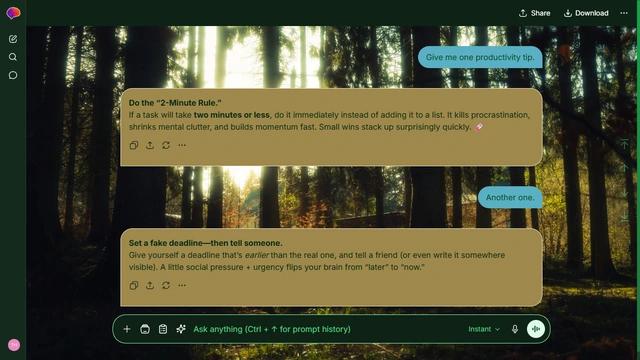640x360 pixels.
Task: Jump to conversation top with barred up arrow
Action: click(x=624, y=144)
